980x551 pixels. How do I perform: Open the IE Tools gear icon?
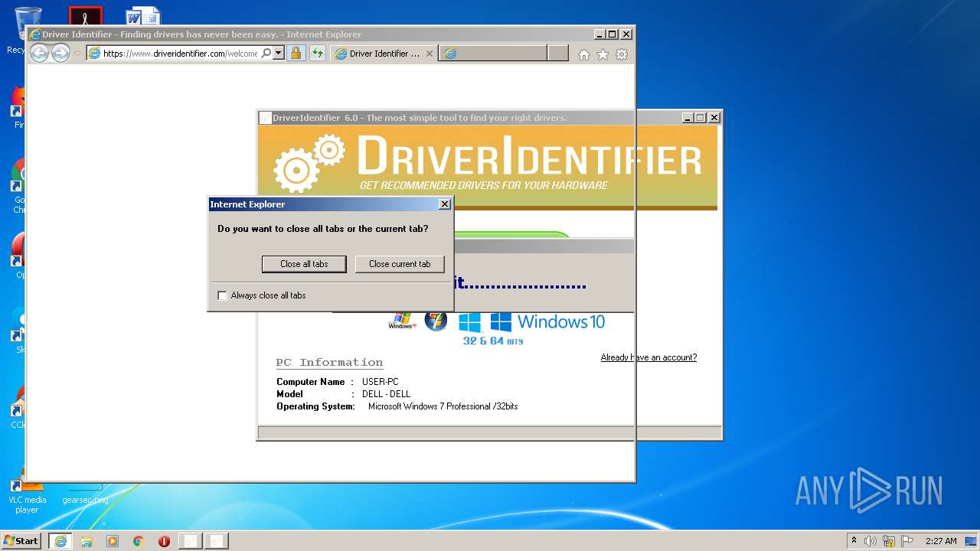click(x=622, y=54)
